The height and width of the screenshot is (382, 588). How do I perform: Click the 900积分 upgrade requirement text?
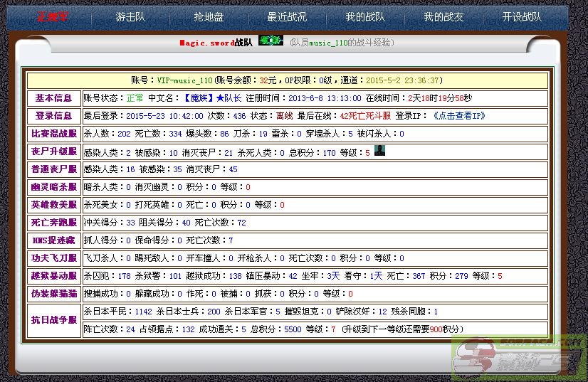444,329
